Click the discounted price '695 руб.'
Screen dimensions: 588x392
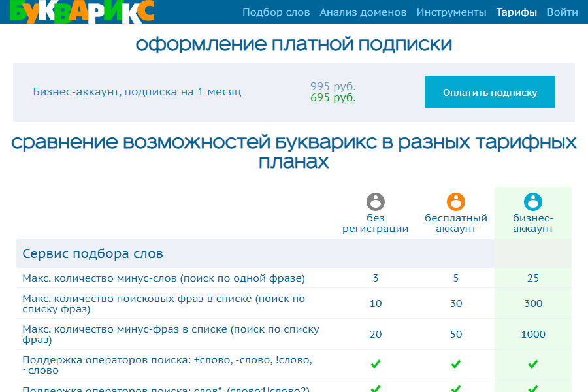click(x=333, y=98)
